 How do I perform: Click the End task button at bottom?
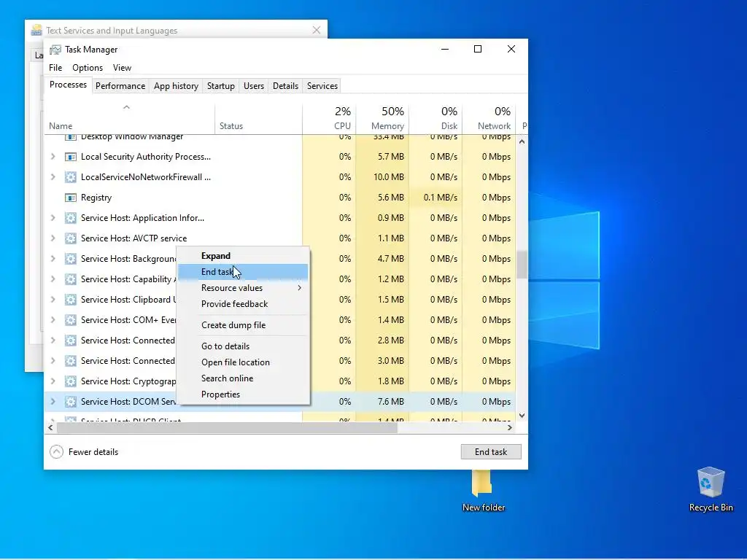click(491, 452)
